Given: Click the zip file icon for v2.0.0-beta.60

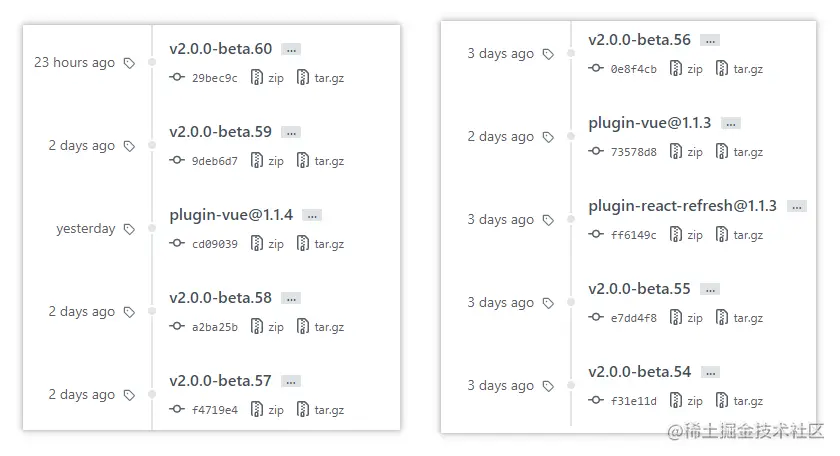Looking at the screenshot, I should coord(257,78).
